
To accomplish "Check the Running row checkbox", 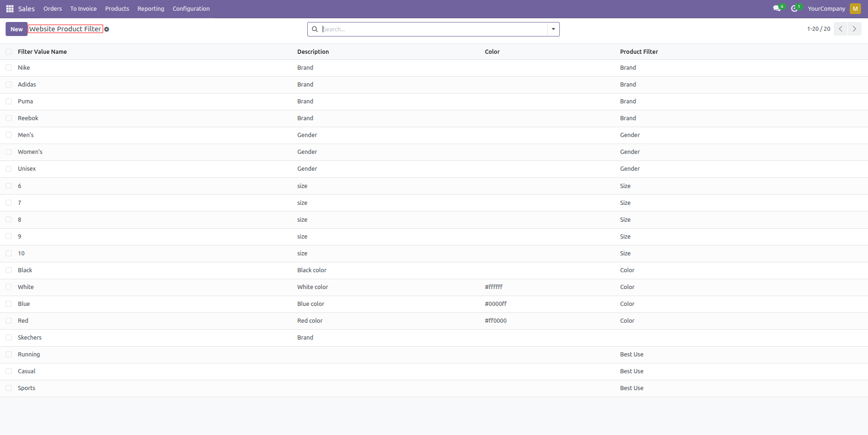I will click(9, 355).
